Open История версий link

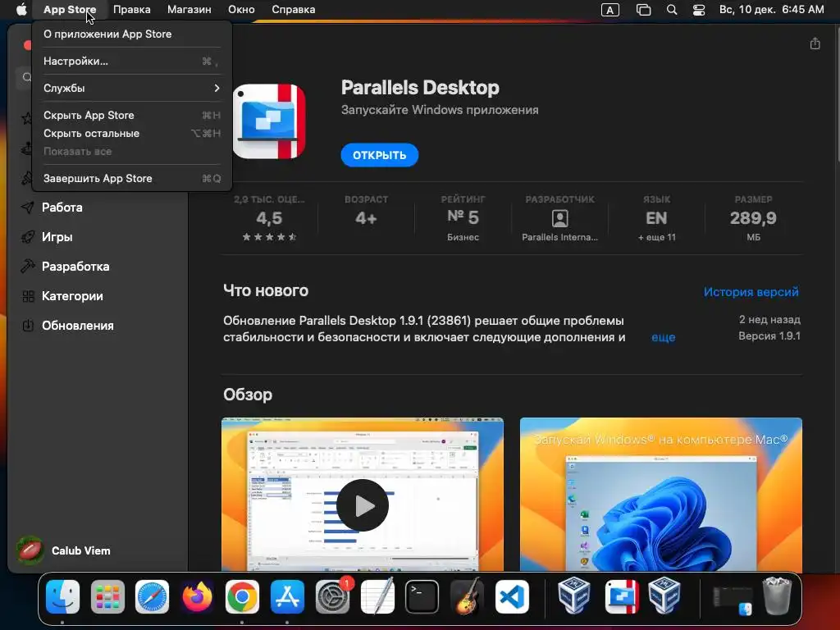(x=751, y=292)
